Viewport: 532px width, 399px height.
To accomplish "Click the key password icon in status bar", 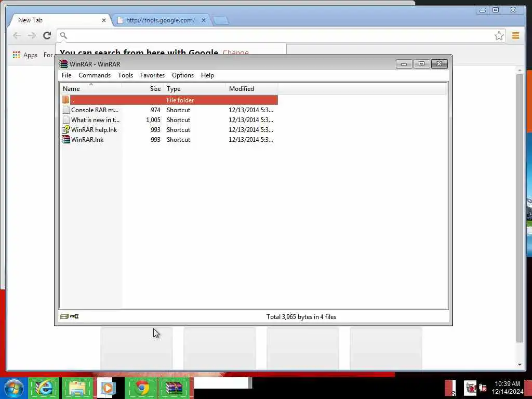I will [74, 316].
